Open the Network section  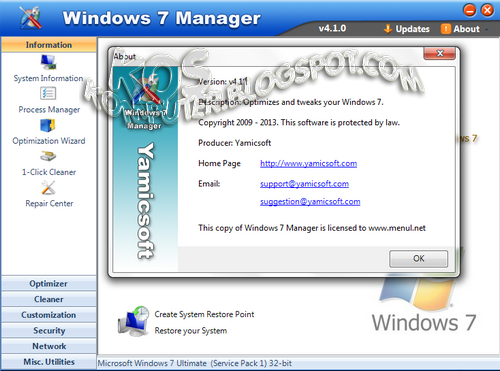pos(49,346)
